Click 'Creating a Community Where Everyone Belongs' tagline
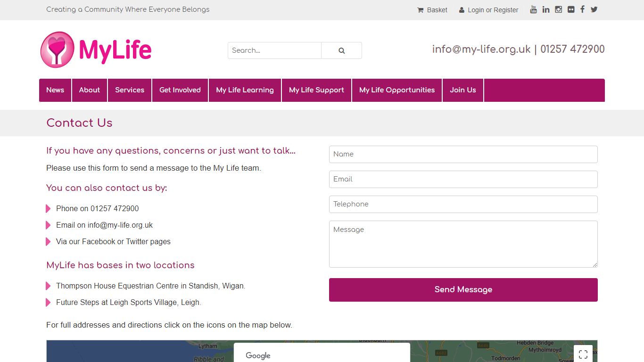644x362 pixels. [128, 9]
